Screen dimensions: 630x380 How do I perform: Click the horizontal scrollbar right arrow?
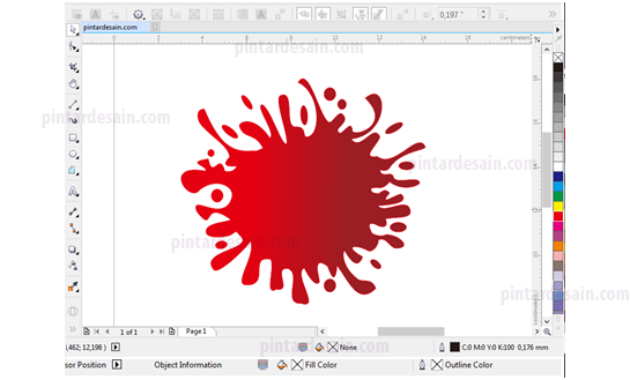click(537, 331)
